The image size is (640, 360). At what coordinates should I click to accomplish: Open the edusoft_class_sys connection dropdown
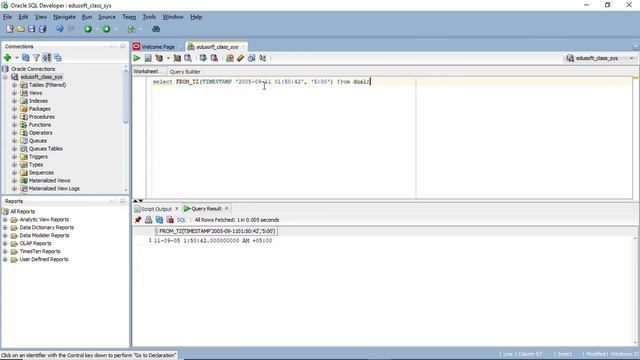pyautogui.click(x=631, y=58)
